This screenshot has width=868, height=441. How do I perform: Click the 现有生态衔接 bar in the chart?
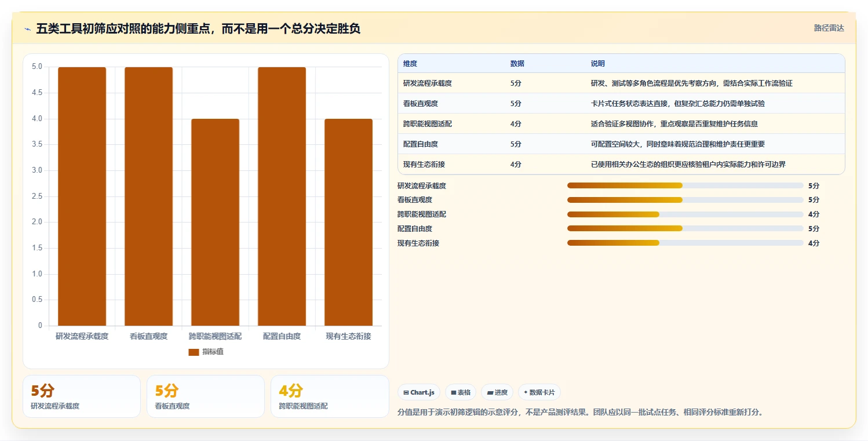(x=348, y=222)
